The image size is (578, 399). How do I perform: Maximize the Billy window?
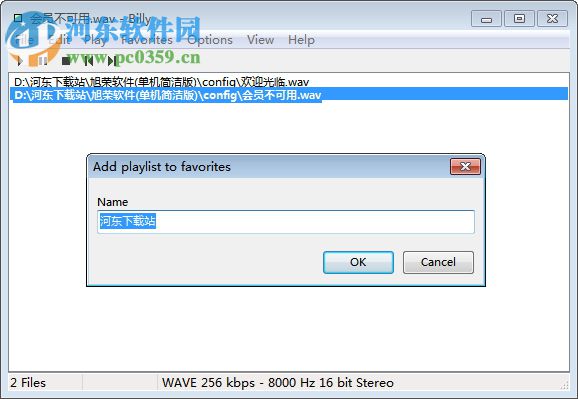(x=519, y=19)
